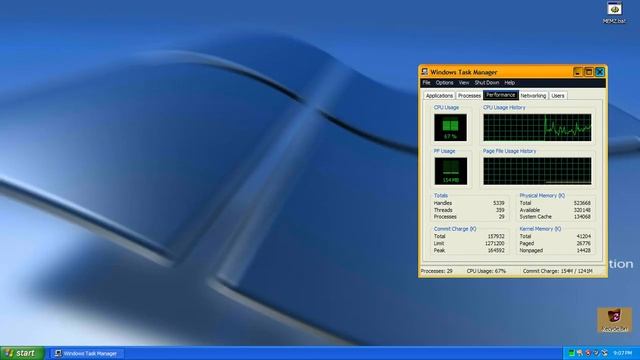Click the system clock showing 9:07 PM
The width and height of the screenshot is (640, 360).
coord(622,353)
